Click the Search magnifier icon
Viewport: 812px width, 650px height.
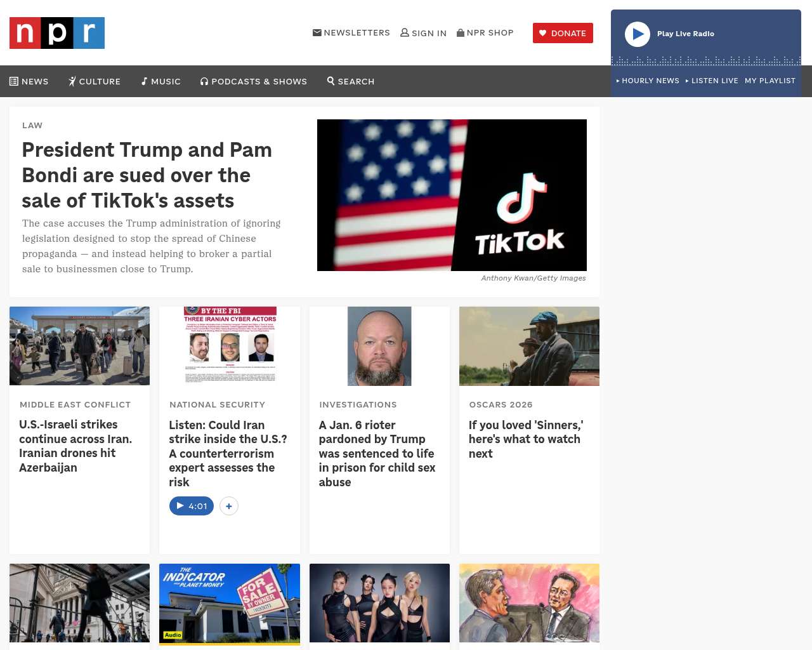point(331,81)
